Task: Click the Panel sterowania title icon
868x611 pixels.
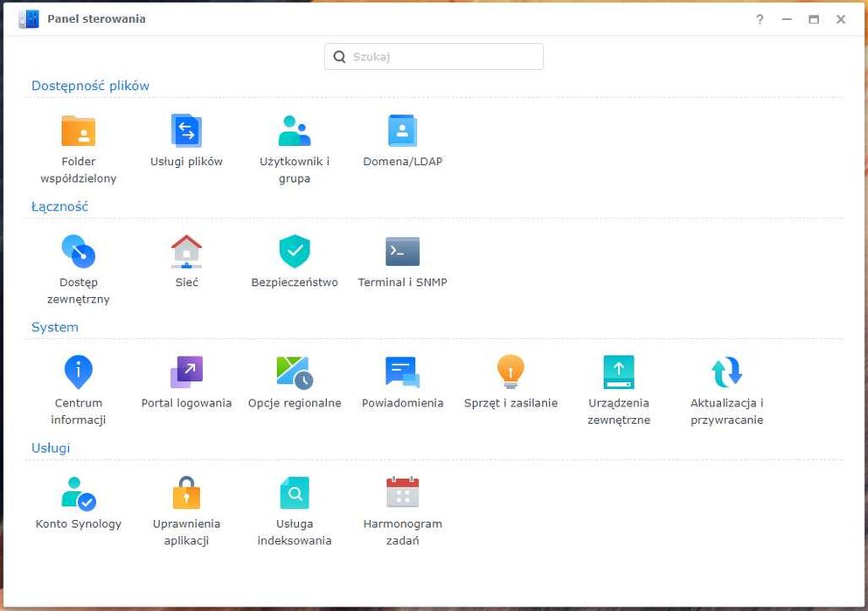Action: [x=29, y=19]
